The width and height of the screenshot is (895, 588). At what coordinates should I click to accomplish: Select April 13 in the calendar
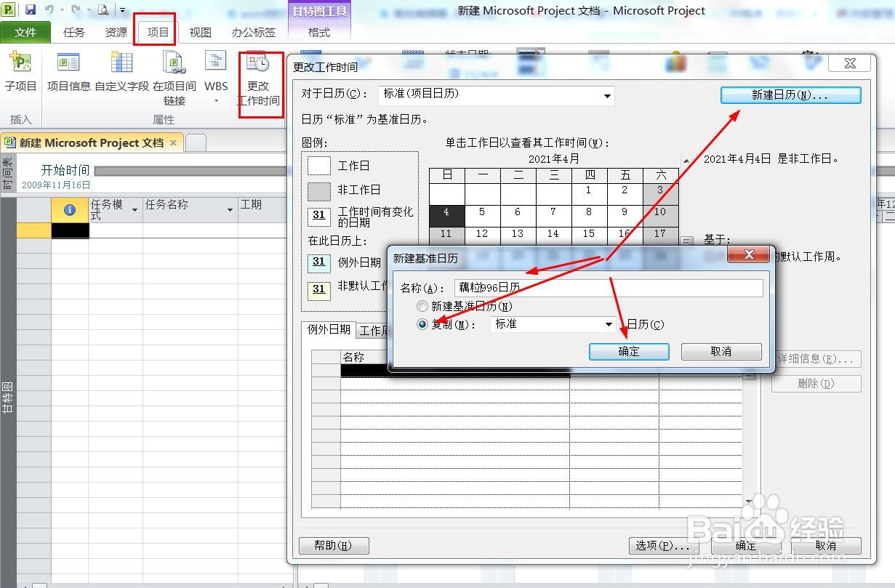[x=518, y=234]
